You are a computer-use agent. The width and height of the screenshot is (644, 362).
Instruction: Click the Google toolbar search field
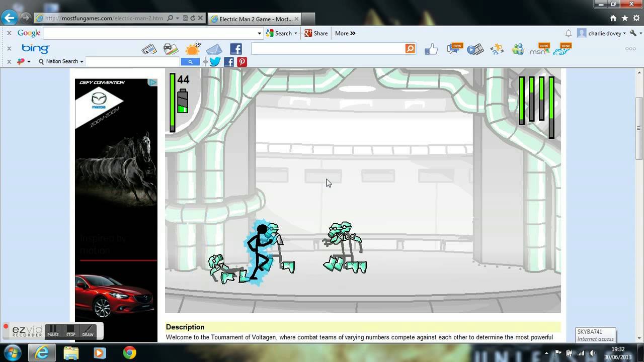pyautogui.click(x=149, y=33)
